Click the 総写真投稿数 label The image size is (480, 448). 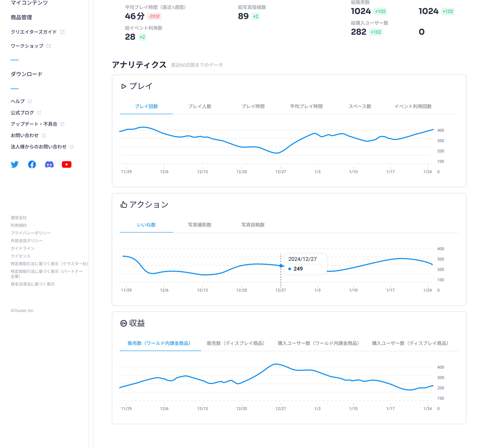click(x=252, y=7)
